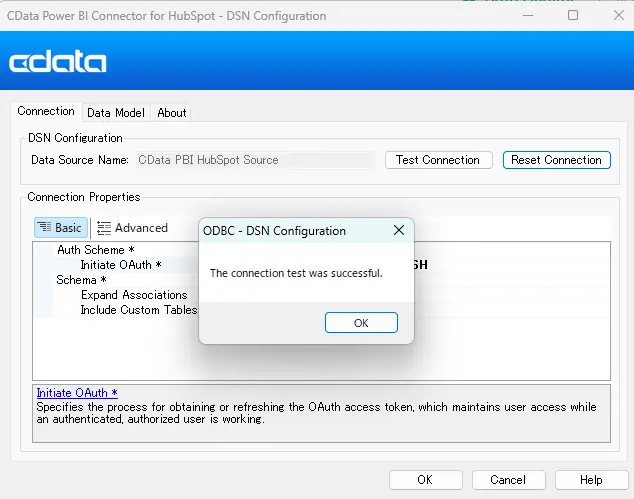Click OK at the bottom of the configuration window
This screenshot has height=499, width=634.
(425, 480)
